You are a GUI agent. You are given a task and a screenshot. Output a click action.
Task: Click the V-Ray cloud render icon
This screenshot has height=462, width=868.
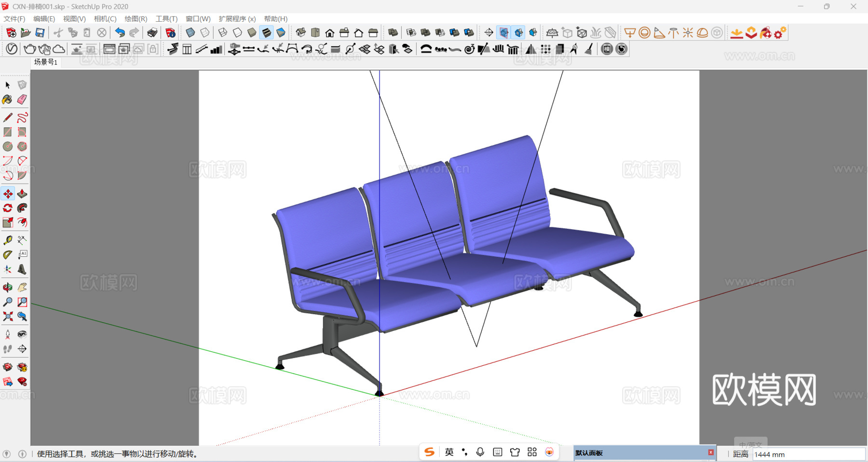click(x=58, y=49)
